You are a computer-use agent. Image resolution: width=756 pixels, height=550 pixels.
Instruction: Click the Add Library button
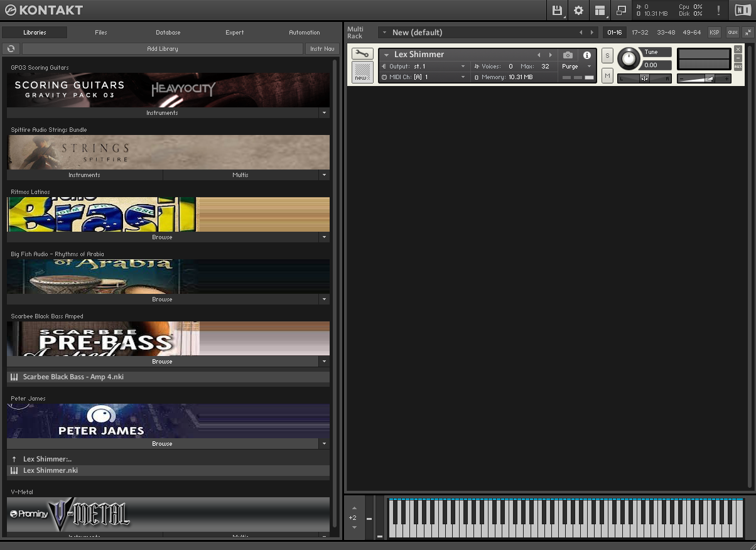(x=163, y=48)
